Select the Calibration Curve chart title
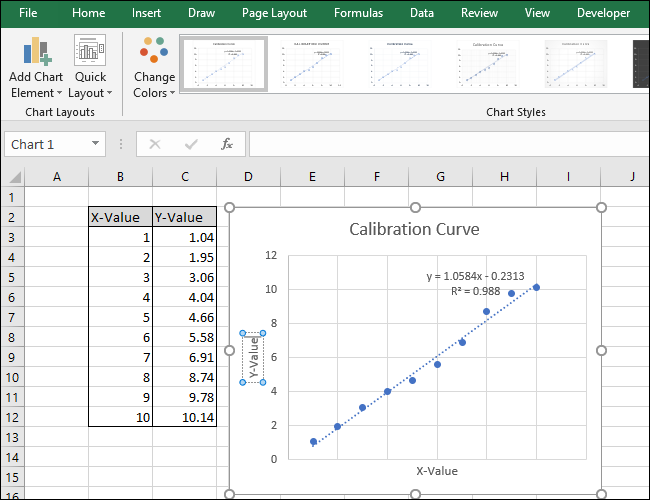Screen dimensions: 650x500 tap(414, 230)
